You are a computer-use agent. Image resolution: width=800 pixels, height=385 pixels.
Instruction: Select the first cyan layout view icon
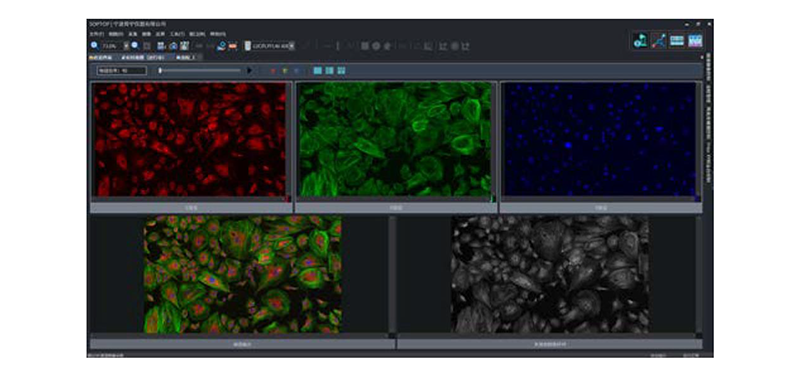[x=318, y=70]
